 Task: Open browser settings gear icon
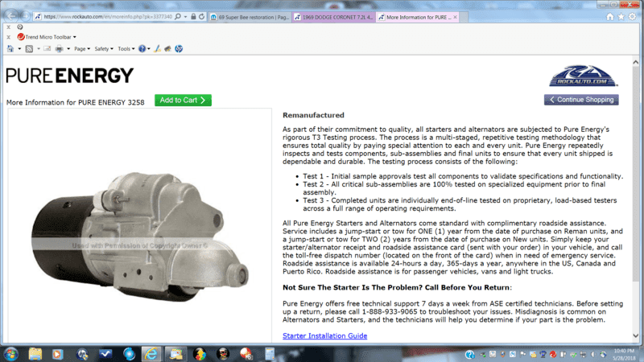pos(632,17)
